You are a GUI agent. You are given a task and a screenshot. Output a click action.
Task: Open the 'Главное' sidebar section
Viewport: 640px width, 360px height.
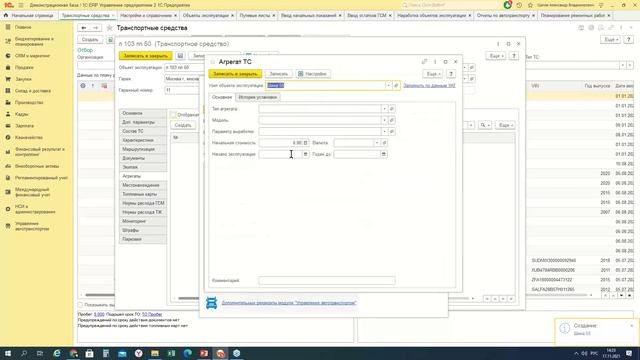click(x=23, y=27)
